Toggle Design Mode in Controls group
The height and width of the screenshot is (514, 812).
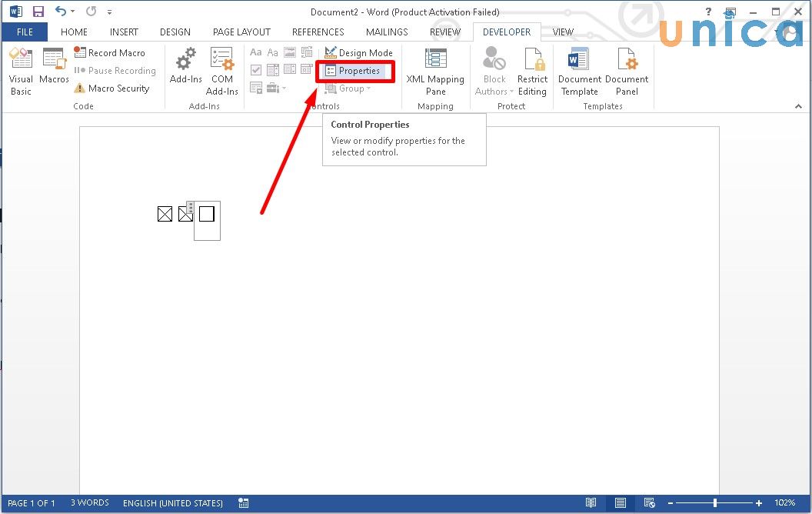tap(358, 53)
